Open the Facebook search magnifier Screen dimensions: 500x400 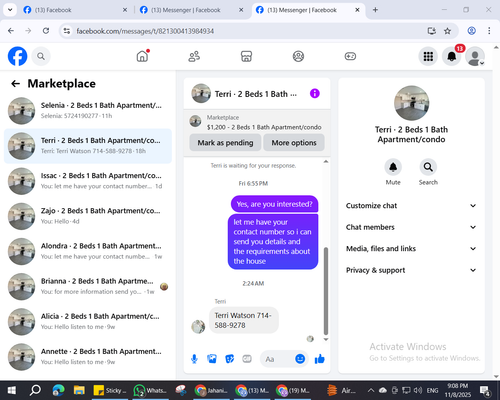pos(41,56)
